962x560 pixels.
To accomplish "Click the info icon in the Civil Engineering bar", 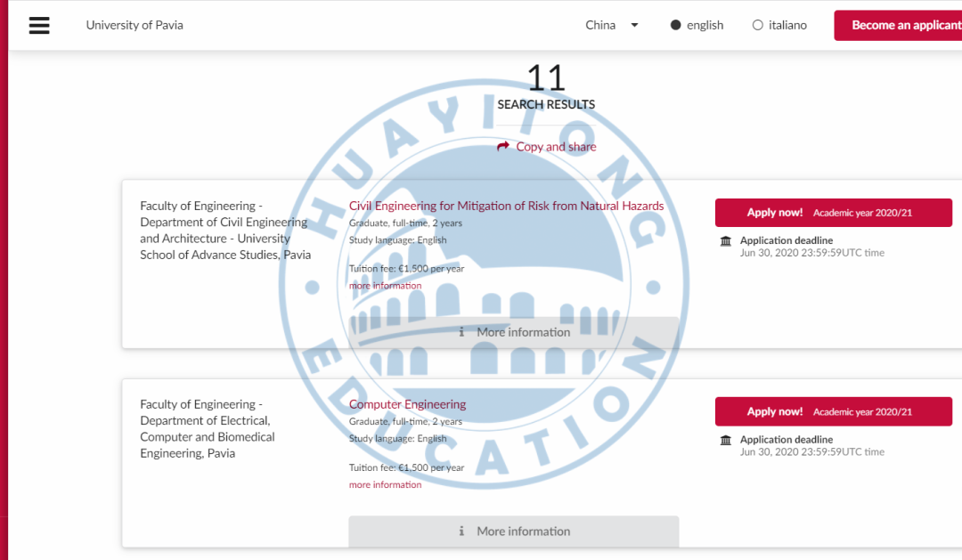I will point(461,332).
